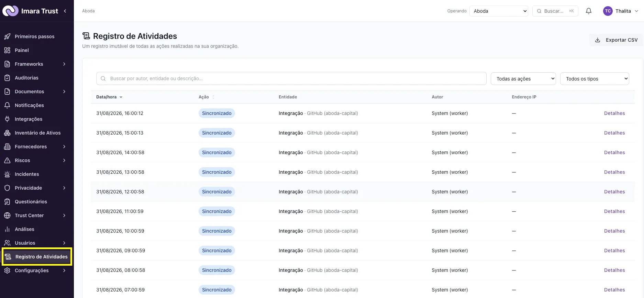Viewport: 644px width, 298px height.
Task: Collapse the sidebar with the chevron arrow
Action: [65, 11]
